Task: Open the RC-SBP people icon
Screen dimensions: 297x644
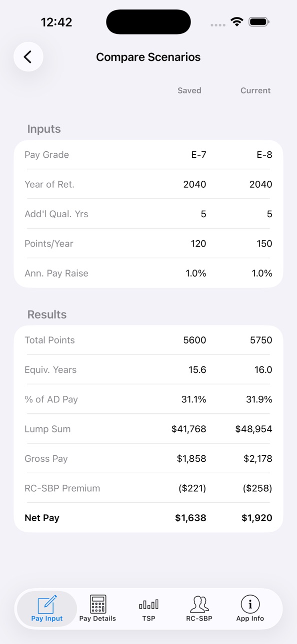Action: (x=199, y=604)
